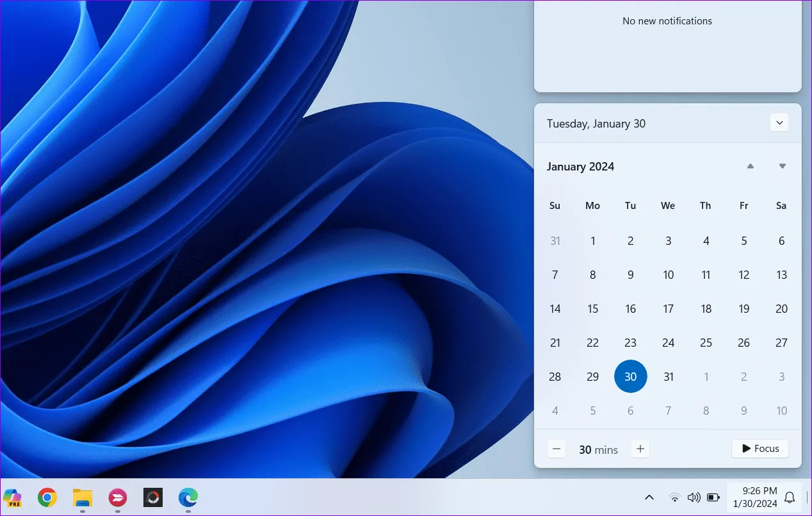Start a Focus session
This screenshot has height=516, width=812.
(x=759, y=449)
